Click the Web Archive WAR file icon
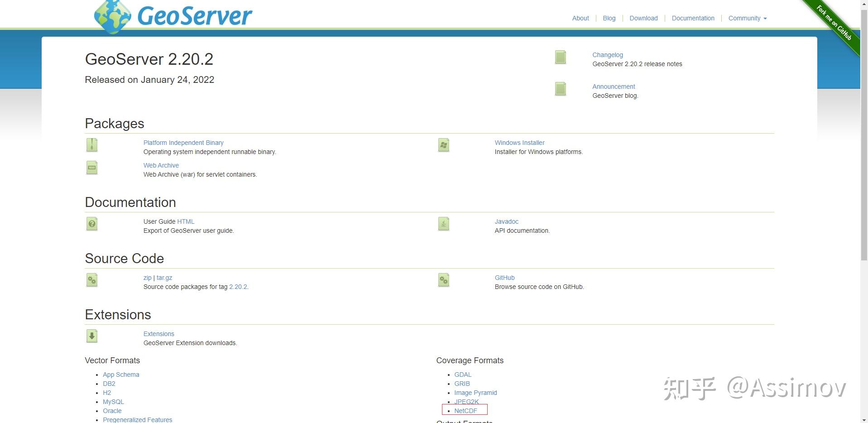The height and width of the screenshot is (423, 868). [91, 167]
